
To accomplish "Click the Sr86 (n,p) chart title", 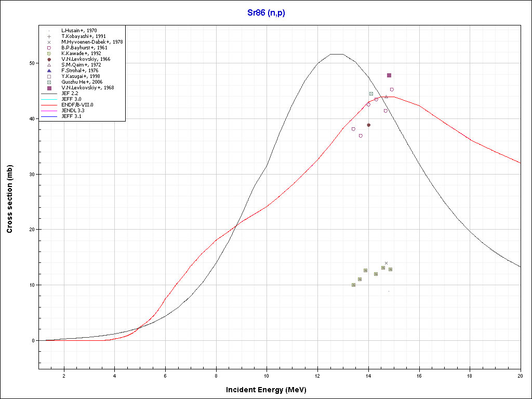I will (266, 13).
